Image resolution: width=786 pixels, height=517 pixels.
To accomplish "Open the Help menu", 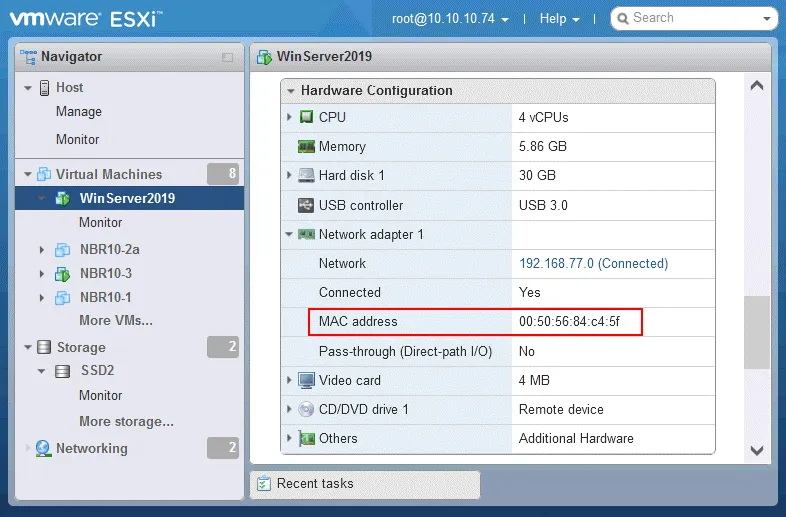I will click(561, 19).
